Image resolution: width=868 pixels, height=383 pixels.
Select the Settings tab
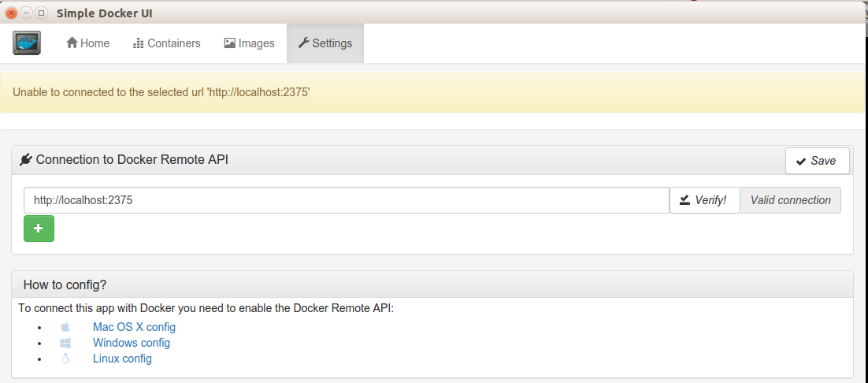(x=325, y=43)
